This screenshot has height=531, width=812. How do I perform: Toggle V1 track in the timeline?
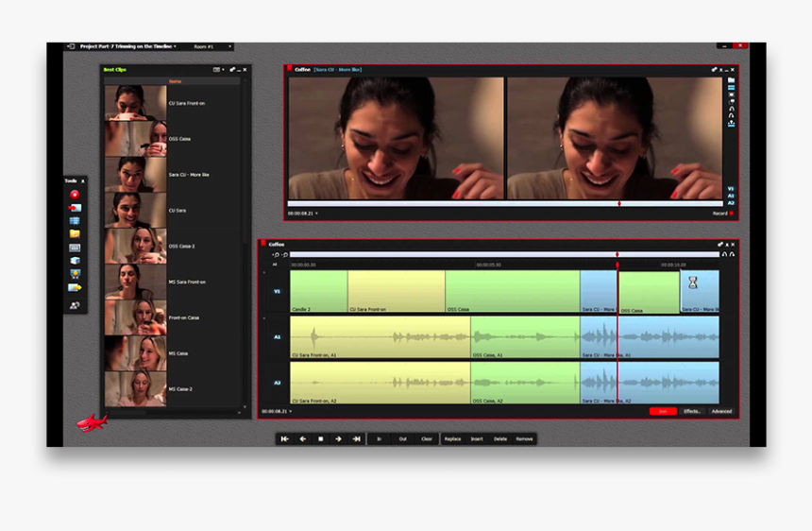pyautogui.click(x=277, y=291)
